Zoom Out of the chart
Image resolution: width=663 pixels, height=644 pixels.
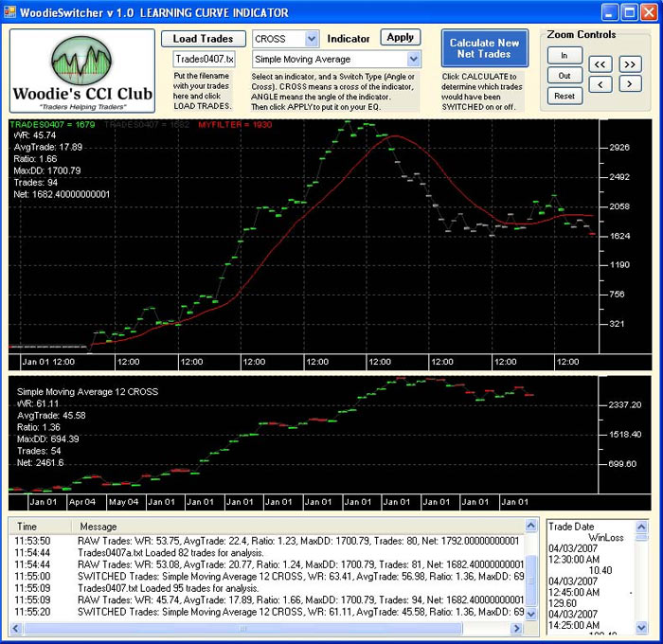click(564, 76)
